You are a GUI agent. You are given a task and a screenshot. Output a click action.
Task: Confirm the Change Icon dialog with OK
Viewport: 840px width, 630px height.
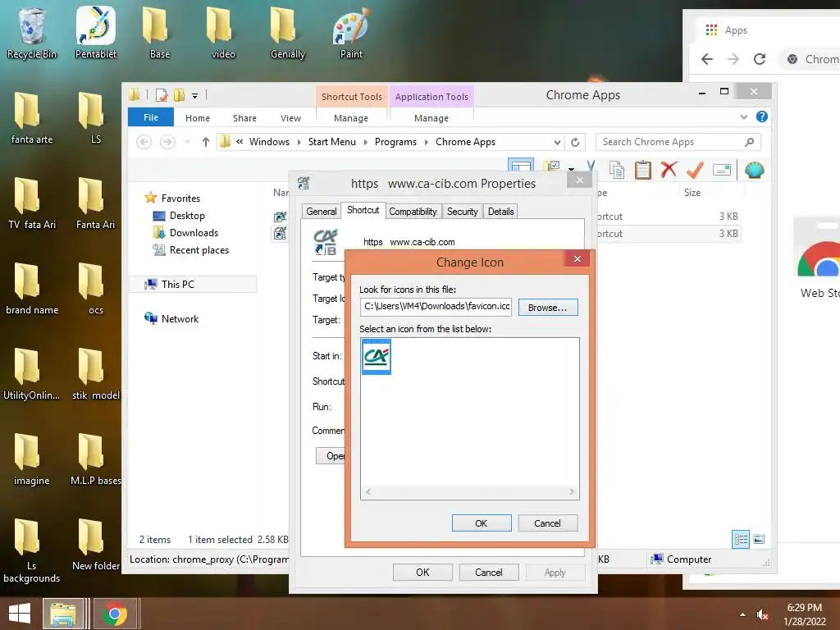coord(481,523)
